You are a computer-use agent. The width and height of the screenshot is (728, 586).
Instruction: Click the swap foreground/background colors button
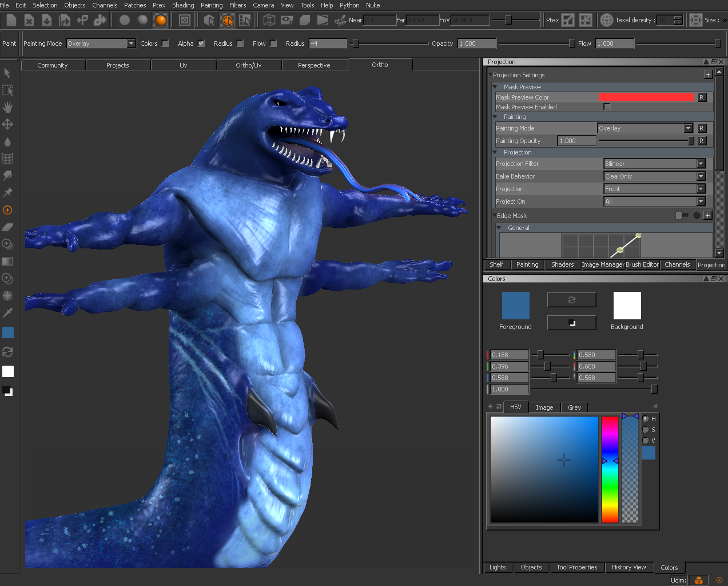pos(571,299)
